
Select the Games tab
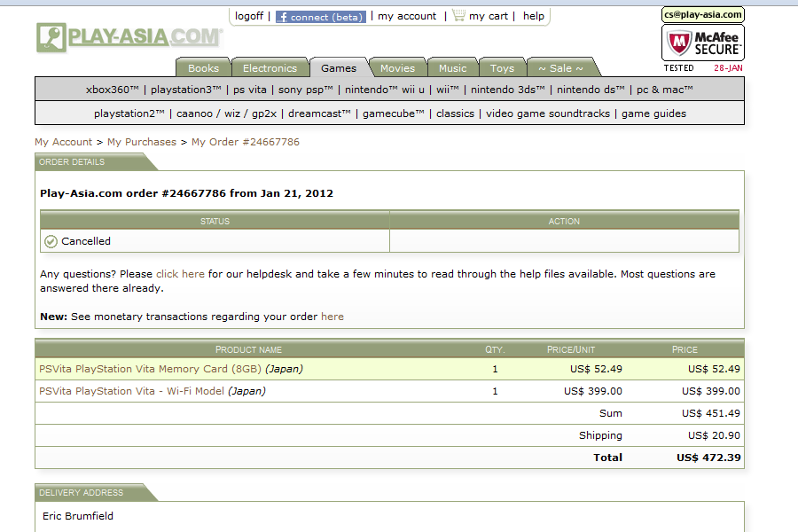click(339, 67)
